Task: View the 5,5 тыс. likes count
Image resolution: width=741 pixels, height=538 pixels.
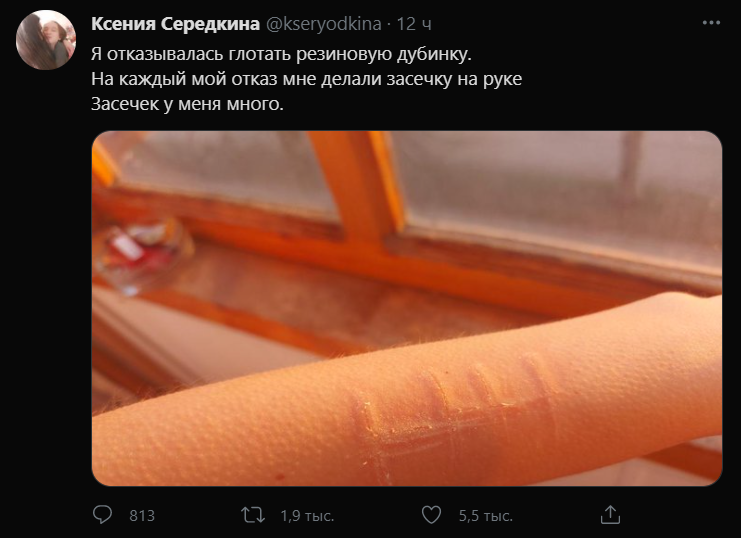Action: 486,515
